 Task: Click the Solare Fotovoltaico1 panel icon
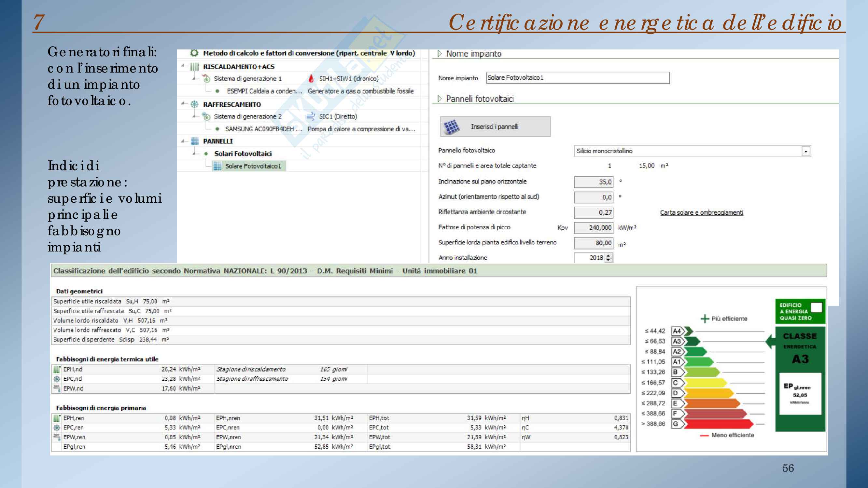[x=217, y=166]
